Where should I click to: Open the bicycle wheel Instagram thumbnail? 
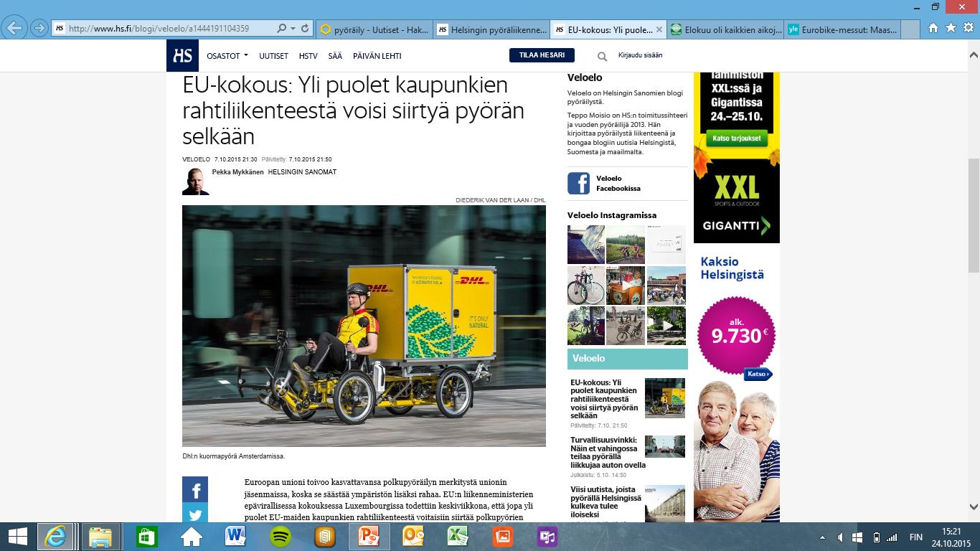pyautogui.click(x=585, y=286)
